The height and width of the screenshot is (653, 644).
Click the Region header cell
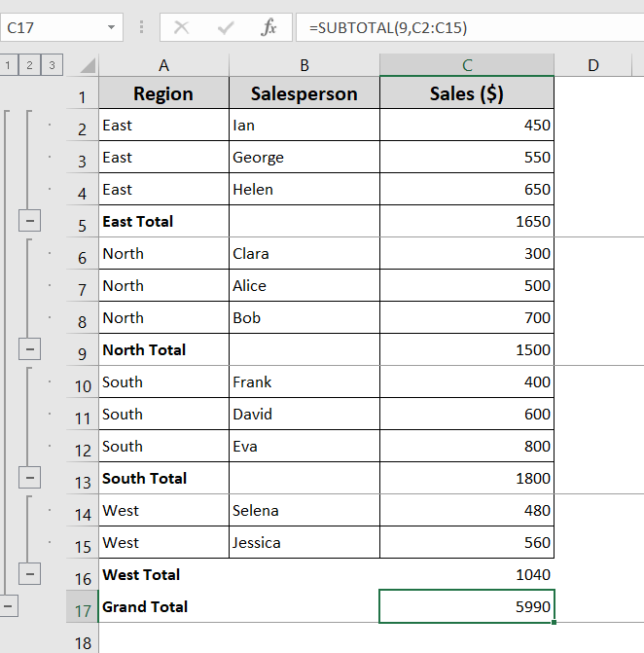(x=164, y=93)
